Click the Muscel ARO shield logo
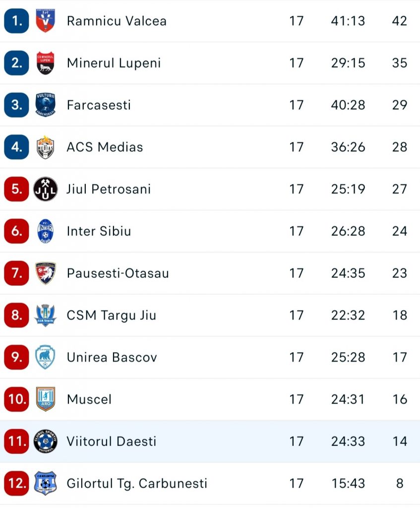 click(45, 399)
